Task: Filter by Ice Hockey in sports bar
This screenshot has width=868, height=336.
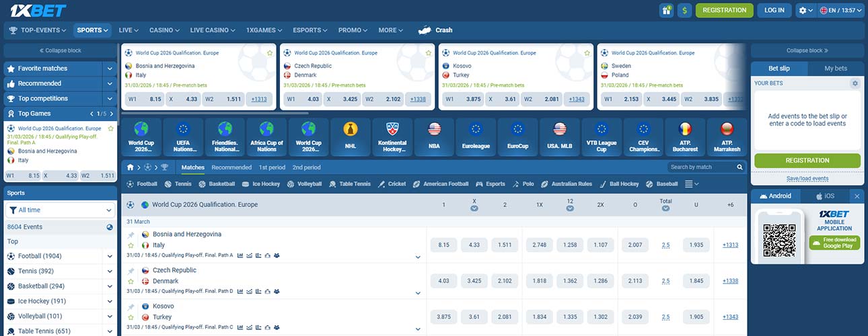Action: pyautogui.click(x=261, y=183)
